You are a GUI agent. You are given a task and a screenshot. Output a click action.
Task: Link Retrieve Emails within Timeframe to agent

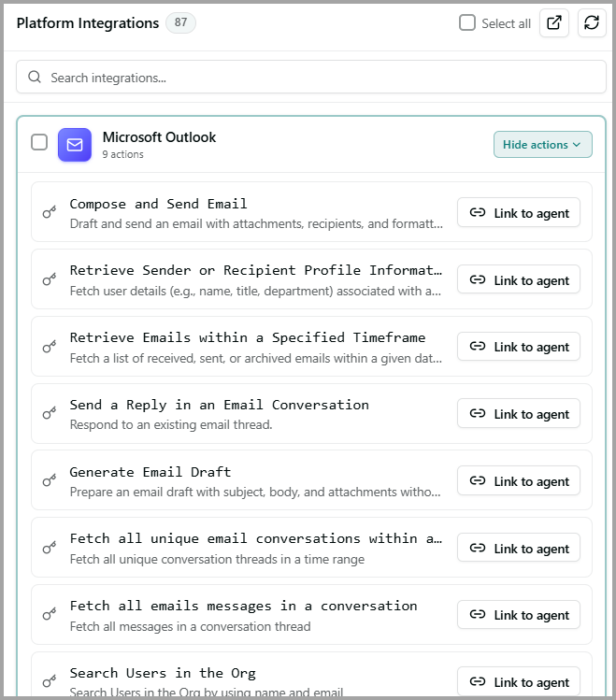519,347
